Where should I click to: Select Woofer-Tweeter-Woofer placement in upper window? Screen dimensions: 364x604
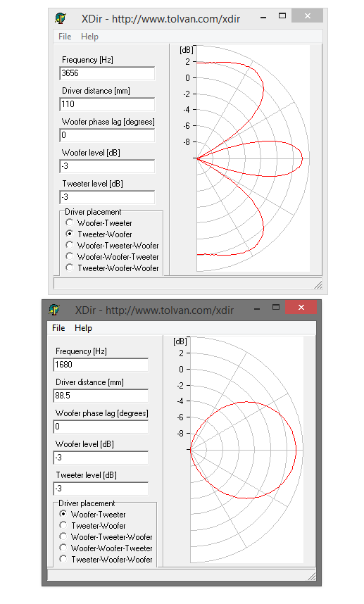point(112,246)
